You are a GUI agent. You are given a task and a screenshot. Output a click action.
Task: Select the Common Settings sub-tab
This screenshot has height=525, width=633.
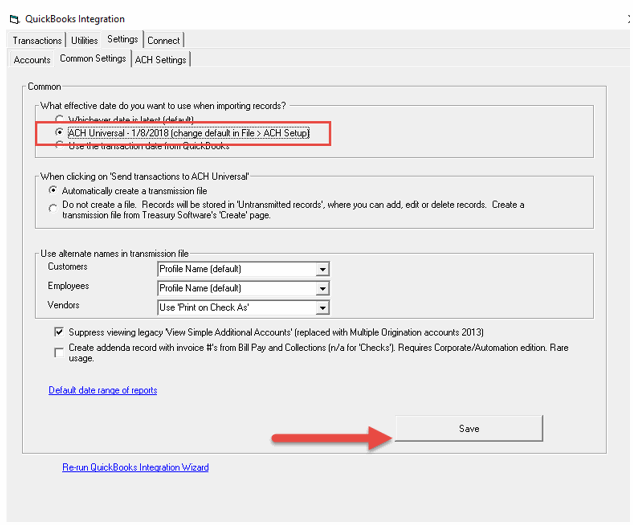click(93, 59)
